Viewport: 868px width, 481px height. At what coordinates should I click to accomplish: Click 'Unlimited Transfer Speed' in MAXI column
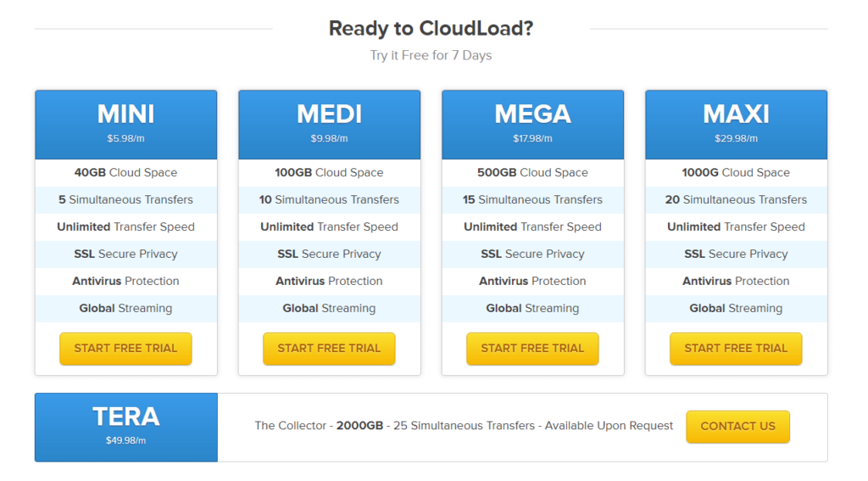click(x=736, y=227)
